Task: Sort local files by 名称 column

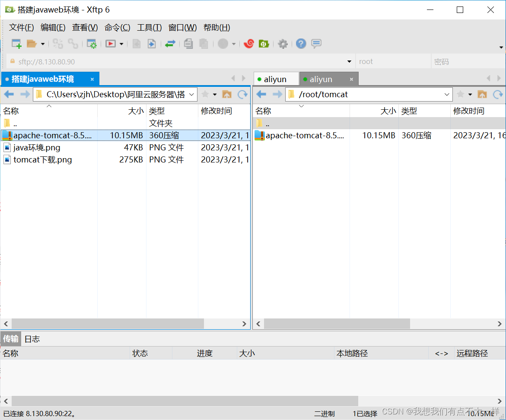Action: pos(49,111)
